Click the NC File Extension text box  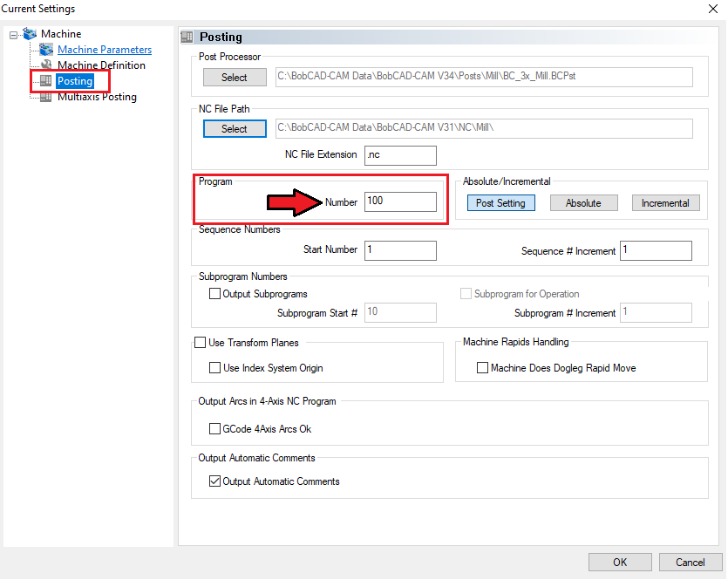coord(399,155)
